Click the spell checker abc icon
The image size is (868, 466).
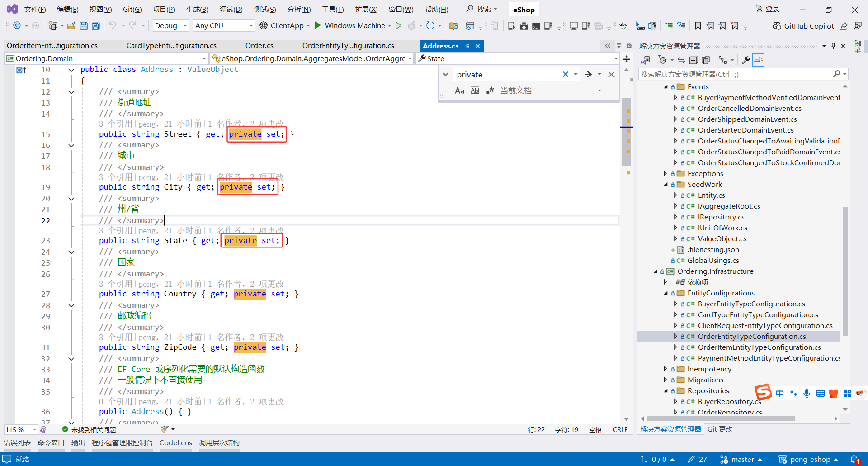click(623, 26)
